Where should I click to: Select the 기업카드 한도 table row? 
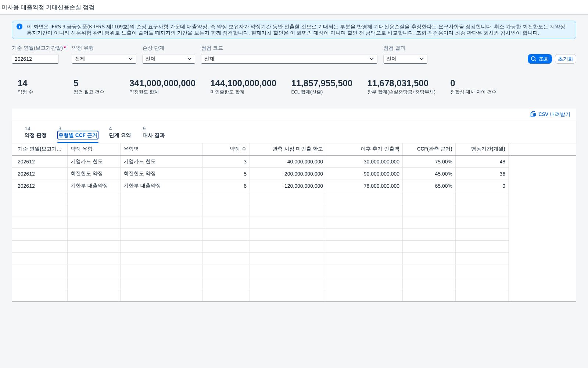point(260,162)
